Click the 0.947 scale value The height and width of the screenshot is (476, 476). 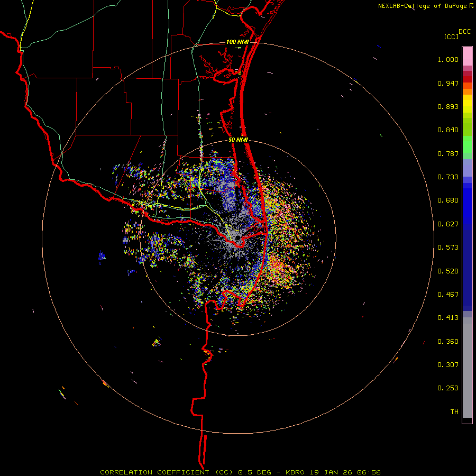coord(448,83)
